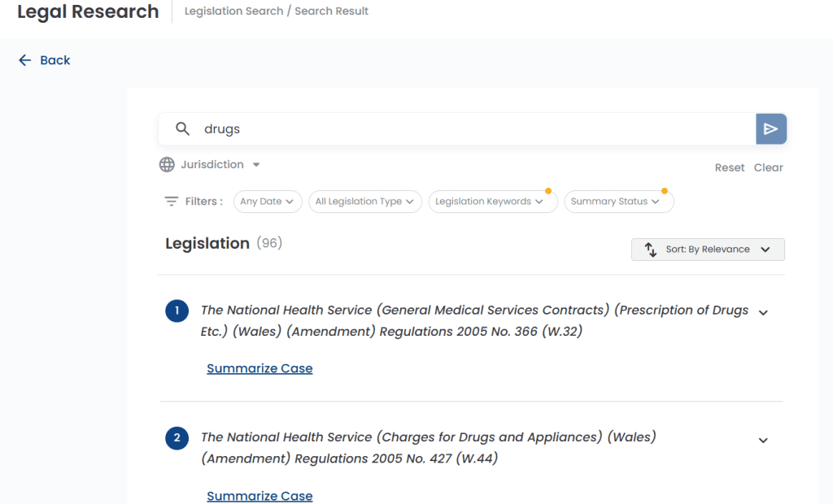Expand the second legislation result chevron
833x504 pixels.
point(763,441)
